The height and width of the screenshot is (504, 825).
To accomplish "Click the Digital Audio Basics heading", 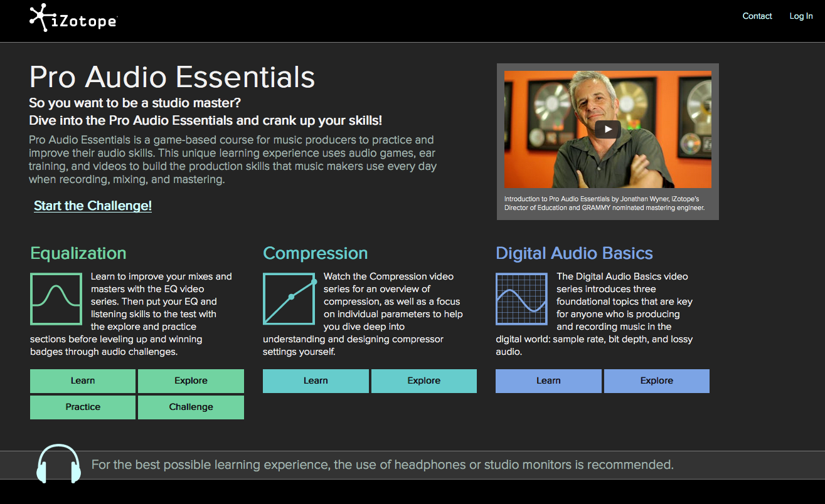I will [x=574, y=253].
